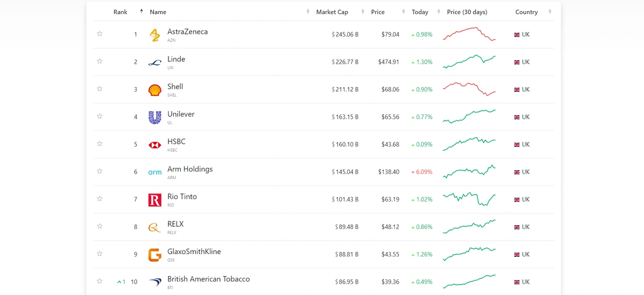Toggle favorite star for AstraZeneca

tap(99, 34)
